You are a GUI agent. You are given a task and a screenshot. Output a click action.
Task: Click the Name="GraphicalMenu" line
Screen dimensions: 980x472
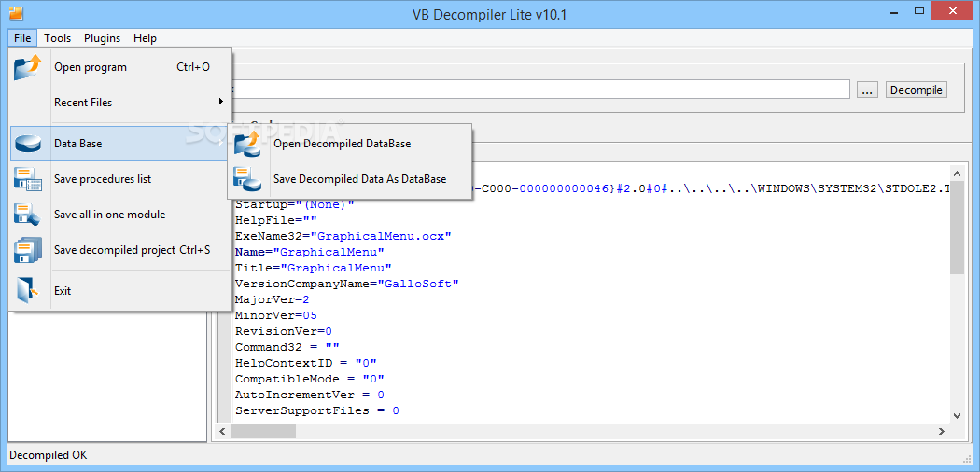pos(309,252)
